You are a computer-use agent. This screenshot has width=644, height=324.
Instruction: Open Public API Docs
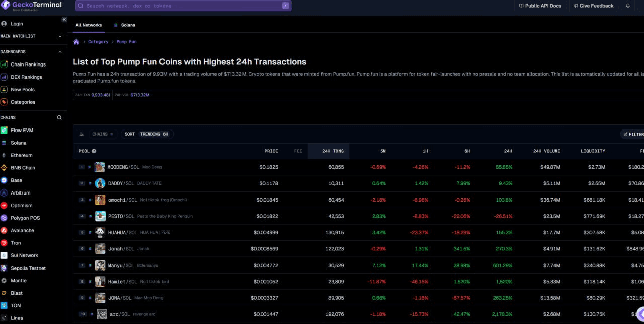click(539, 6)
